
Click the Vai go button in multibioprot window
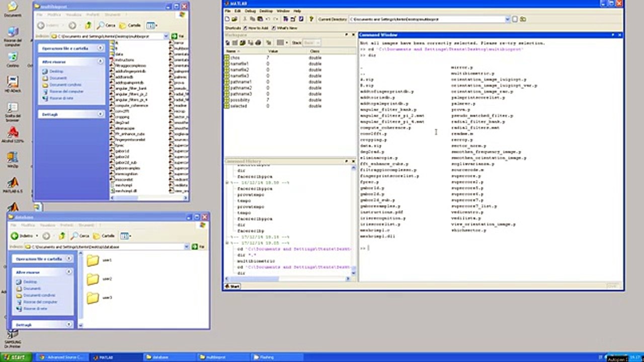coord(178,36)
